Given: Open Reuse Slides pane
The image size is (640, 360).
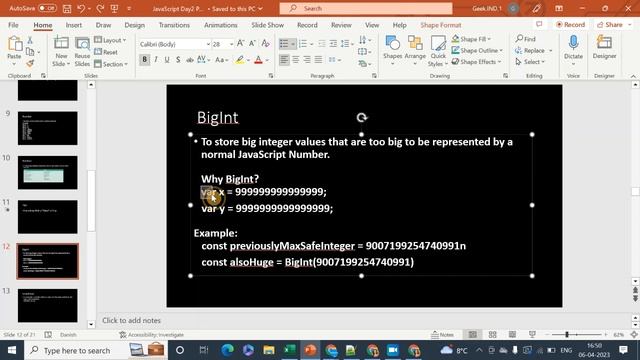Looking at the screenshot, I should (82, 51).
